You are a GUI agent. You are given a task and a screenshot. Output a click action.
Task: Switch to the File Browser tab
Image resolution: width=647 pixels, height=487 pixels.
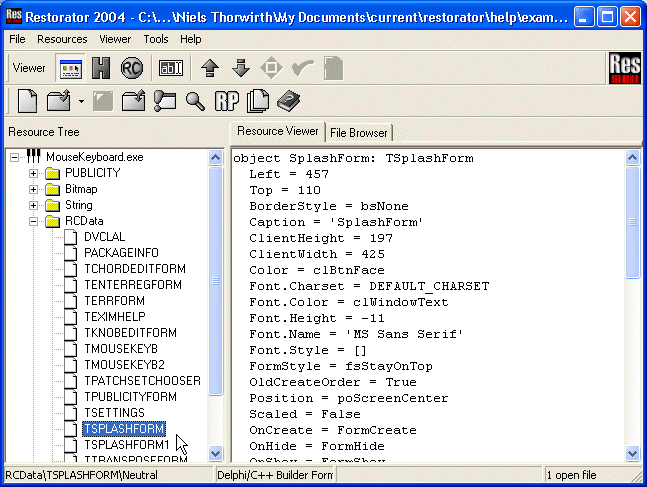click(x=359, y=133)
